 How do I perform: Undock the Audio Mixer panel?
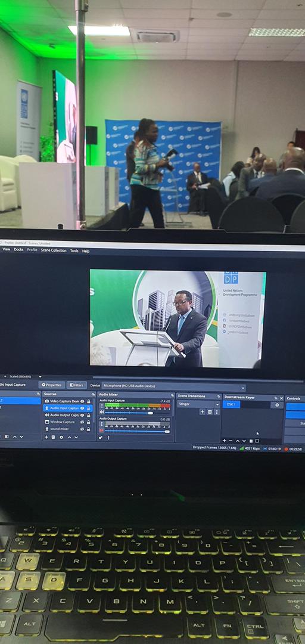point(172,395)
